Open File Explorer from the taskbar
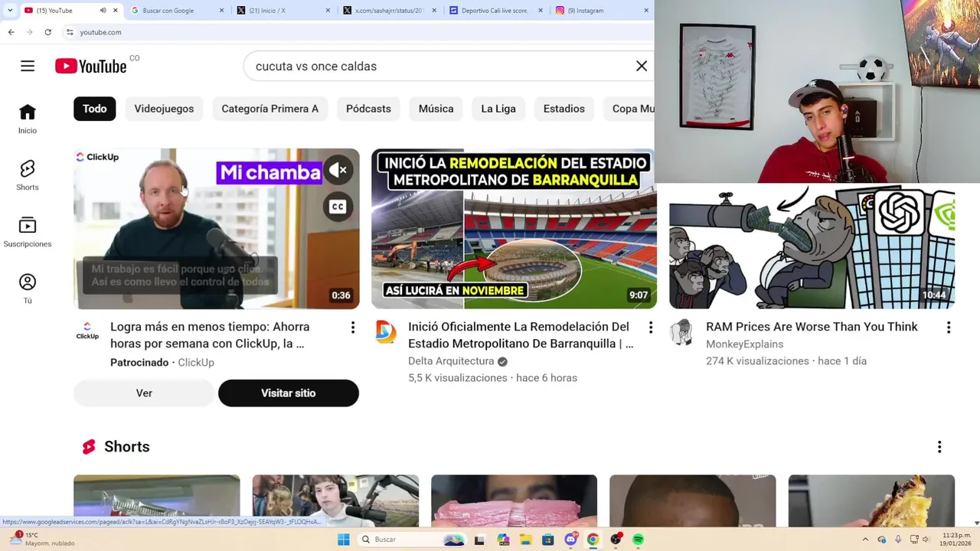The image size is (980, 551). pos(525,540)
